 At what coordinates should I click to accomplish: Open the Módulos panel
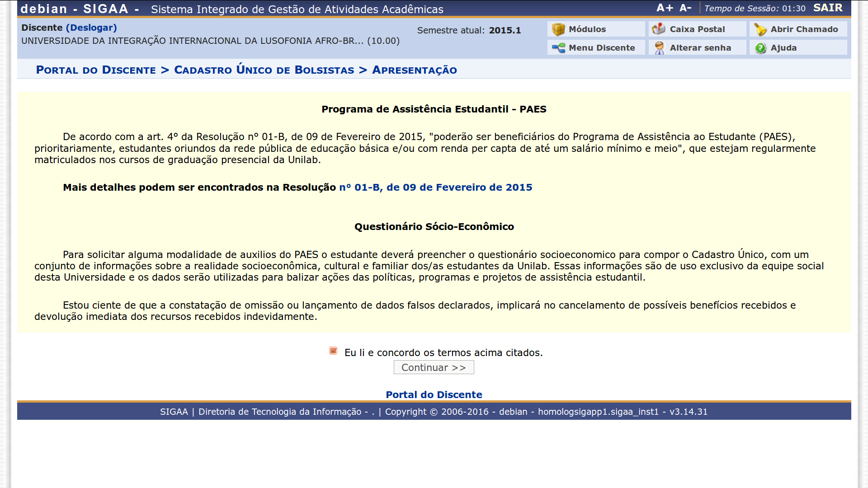585,29
